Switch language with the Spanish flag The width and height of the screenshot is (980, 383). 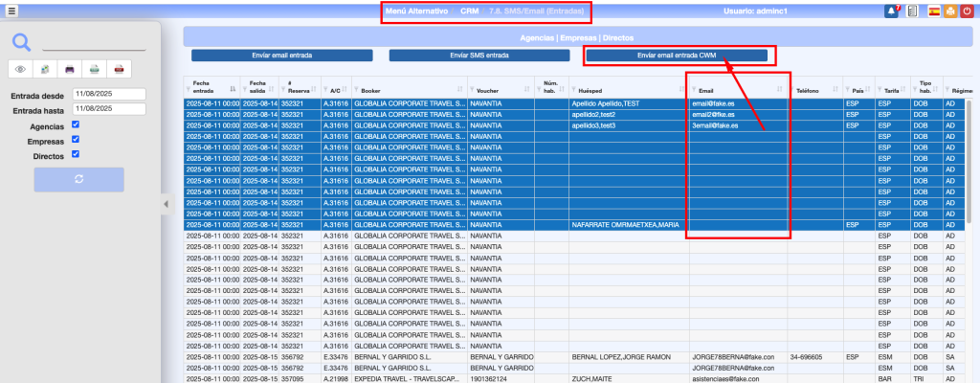pyautogui.click(x=934, y=11)
